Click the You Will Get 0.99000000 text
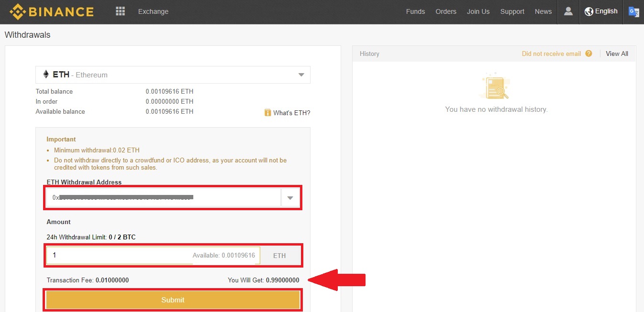Viewport: 644px width, 312px height. (264, 280)
